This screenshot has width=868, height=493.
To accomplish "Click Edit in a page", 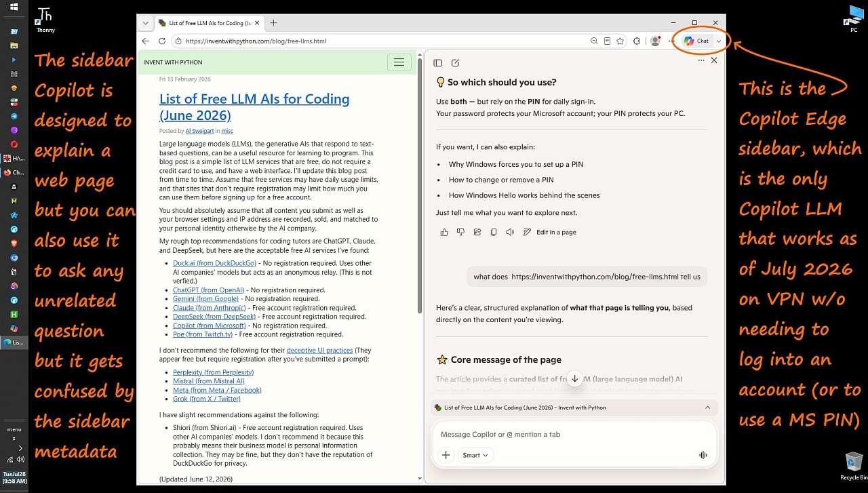I will click(x=549, y=232).
